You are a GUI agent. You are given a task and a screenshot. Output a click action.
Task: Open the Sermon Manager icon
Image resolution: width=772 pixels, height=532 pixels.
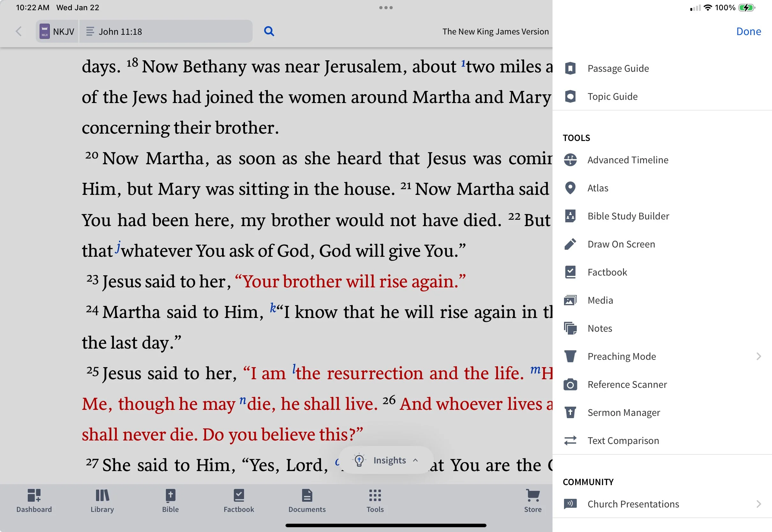[570, 413]
